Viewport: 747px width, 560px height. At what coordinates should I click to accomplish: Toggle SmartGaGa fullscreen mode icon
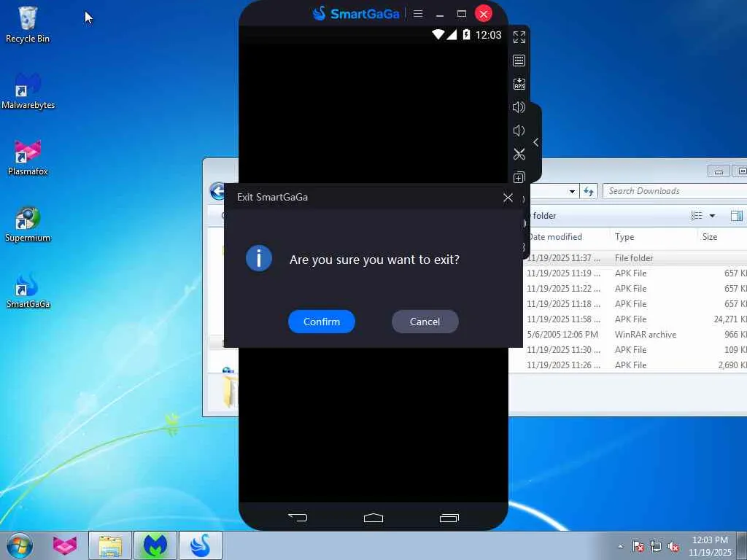pos(519,37)
